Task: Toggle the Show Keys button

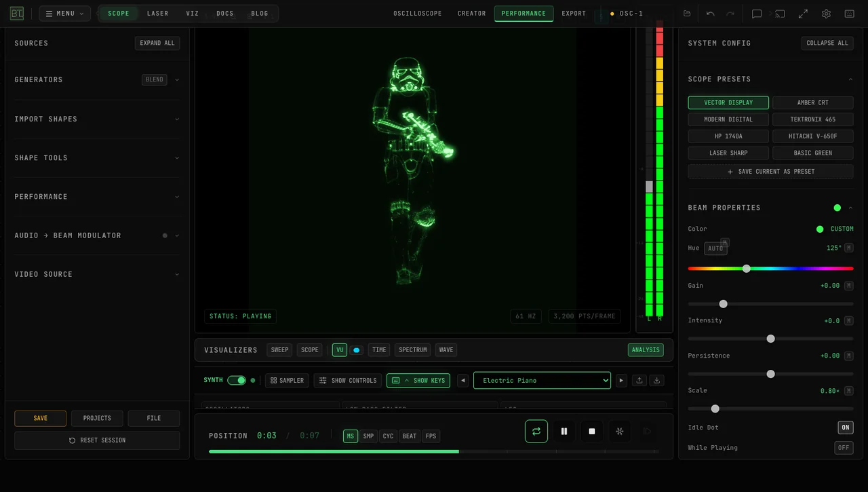Action: tap(418, 380)
